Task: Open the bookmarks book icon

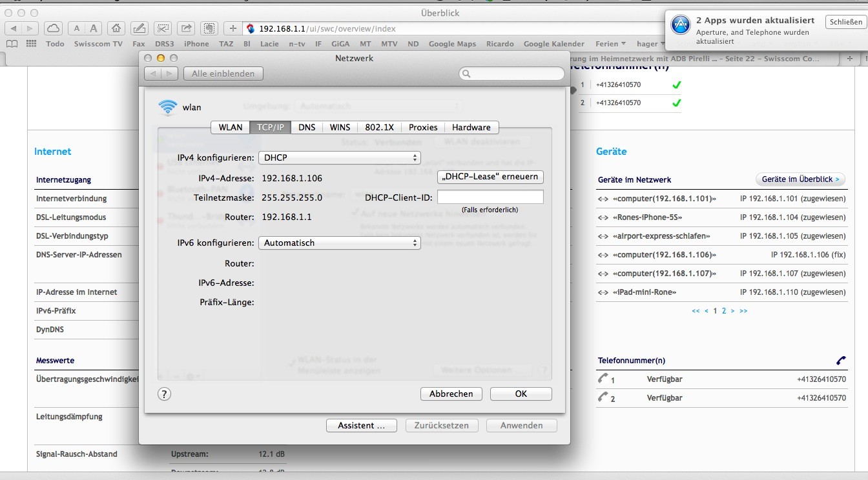Action: pyautogui.click(x=12, y=43)
